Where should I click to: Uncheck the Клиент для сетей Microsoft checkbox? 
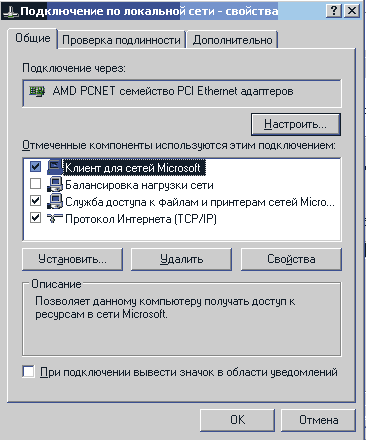(35, 166)
